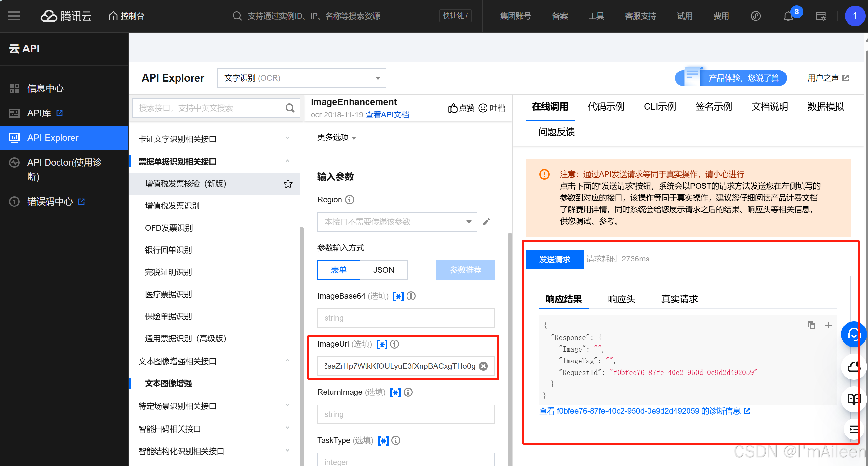
Task: Click the ReturnImage [*] bracket icon
Action: point(395,392)
